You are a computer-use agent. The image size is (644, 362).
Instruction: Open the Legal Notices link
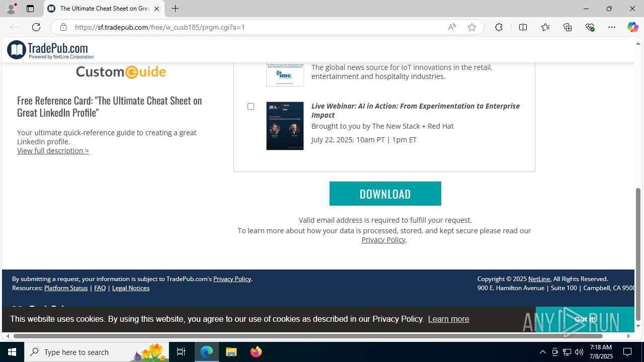point(131,288)
